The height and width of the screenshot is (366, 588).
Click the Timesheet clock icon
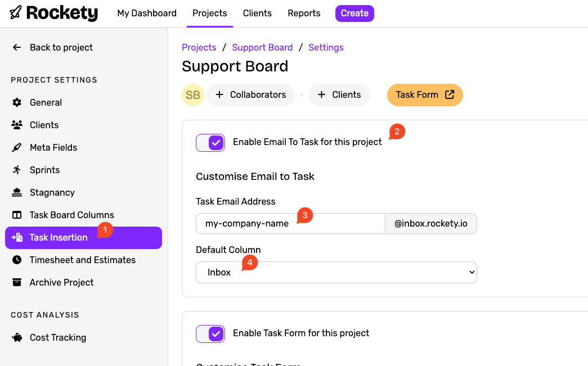point(16,260)
